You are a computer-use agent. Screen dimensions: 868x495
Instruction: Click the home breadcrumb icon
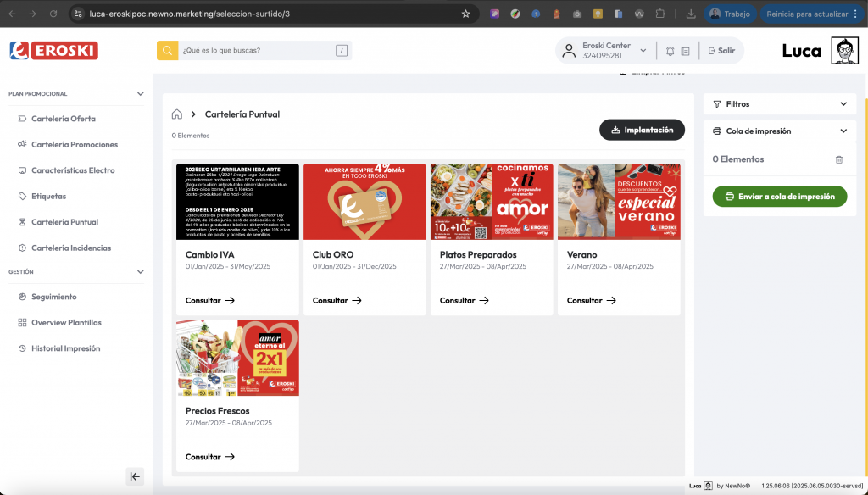point(177,114)
